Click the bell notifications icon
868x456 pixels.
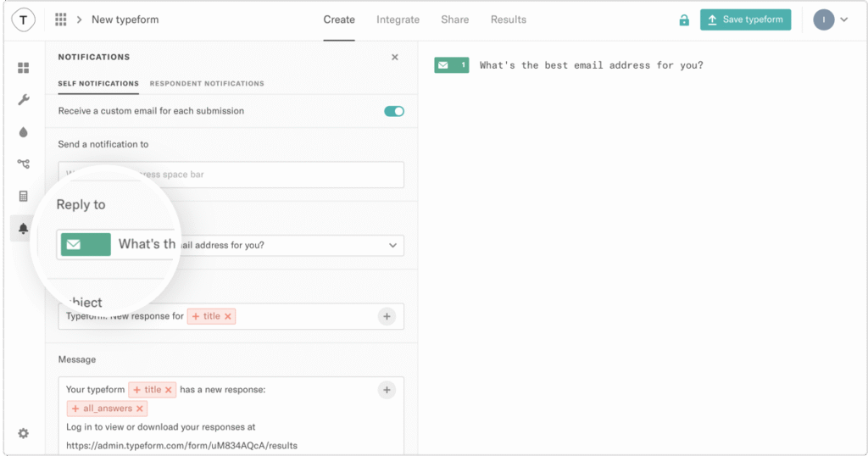(23, 229)
